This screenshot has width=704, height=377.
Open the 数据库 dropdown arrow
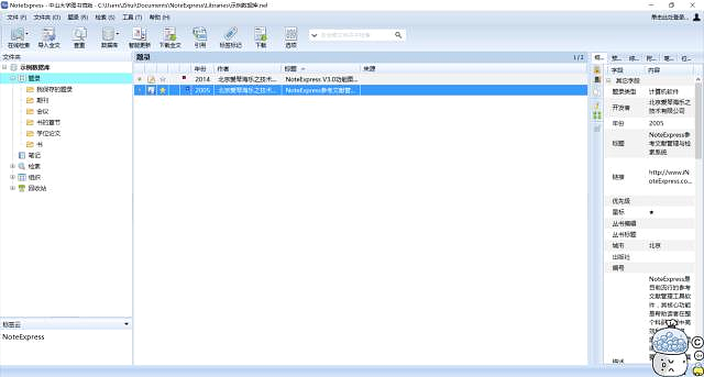click(118, 34)
